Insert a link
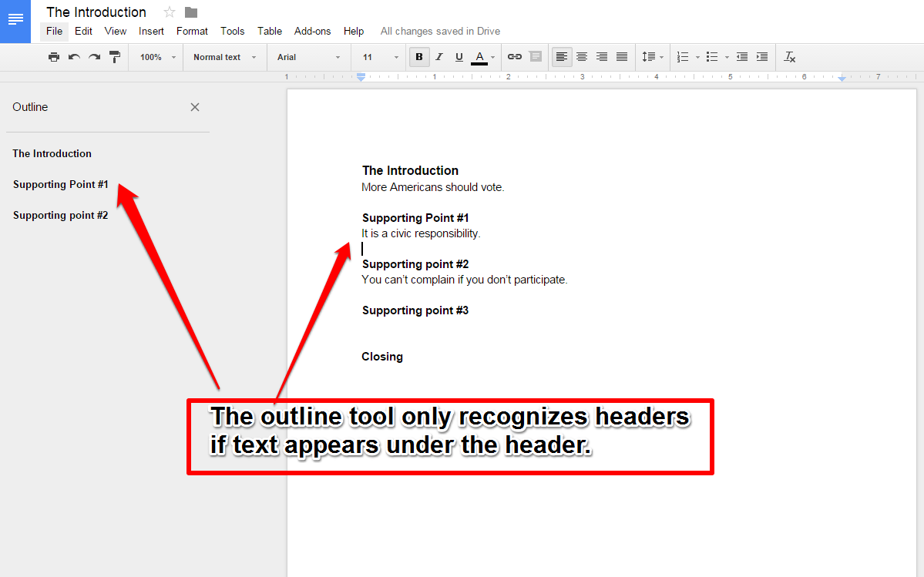Viewport: 924px width, 577px height. tap(514, 56)
